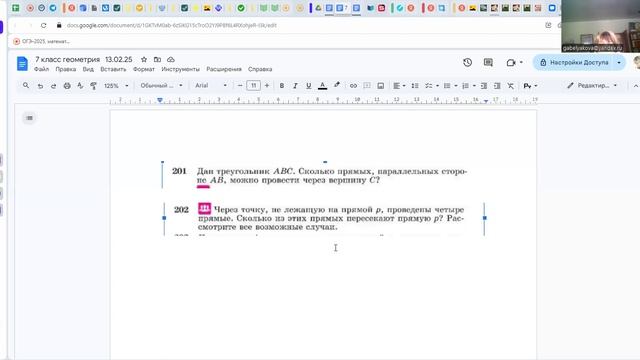Decrease the font size

click(240, 85)
